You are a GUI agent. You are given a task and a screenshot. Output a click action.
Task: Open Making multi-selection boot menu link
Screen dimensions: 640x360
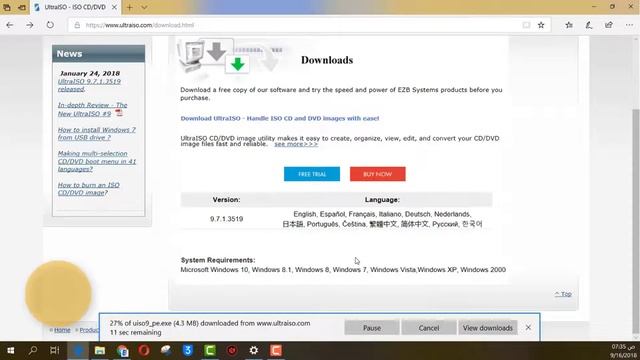(97, 161)
